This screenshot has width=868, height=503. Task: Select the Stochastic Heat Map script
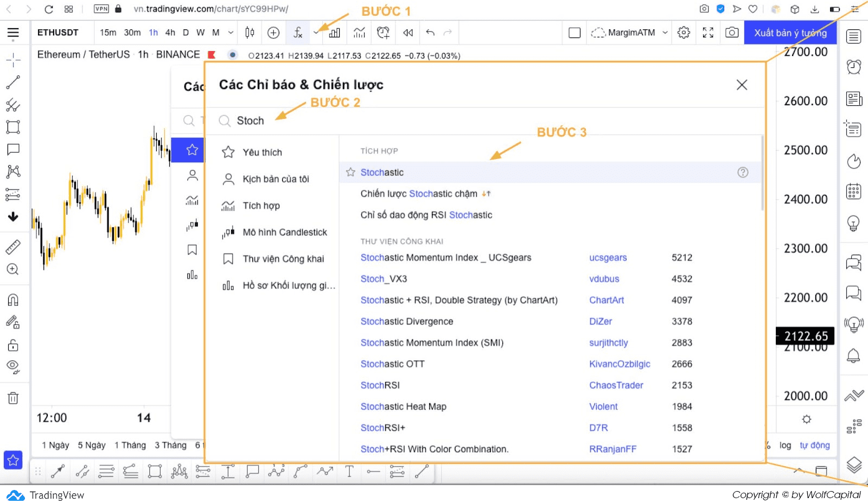click(403, 406)
